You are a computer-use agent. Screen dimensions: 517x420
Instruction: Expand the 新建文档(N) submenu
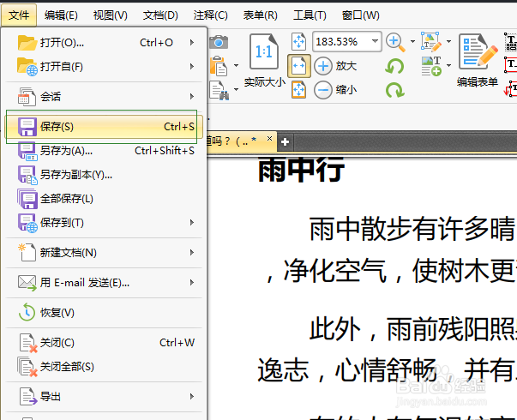[104, 253]
